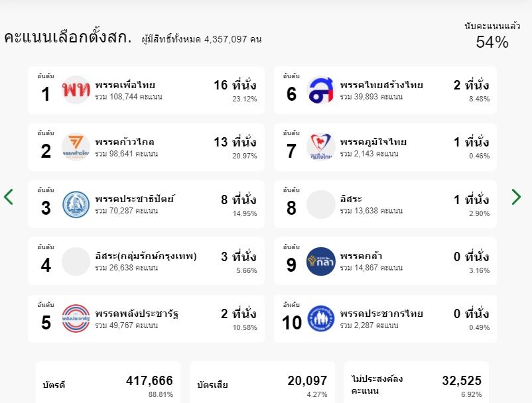Image resolution: width=532 pixels, height=403 pixels.
Task: Click the 54% counted indicator
Action: point(492,36)
